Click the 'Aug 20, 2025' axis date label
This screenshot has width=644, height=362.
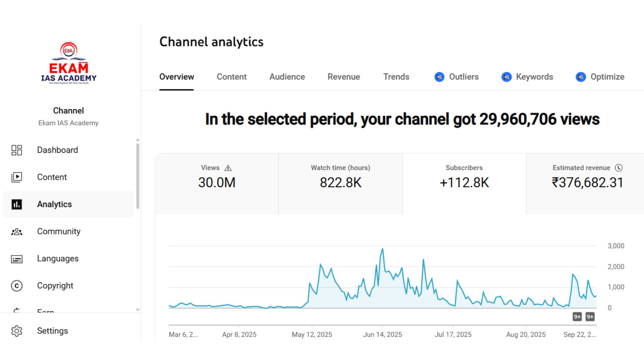click(526, 335)
